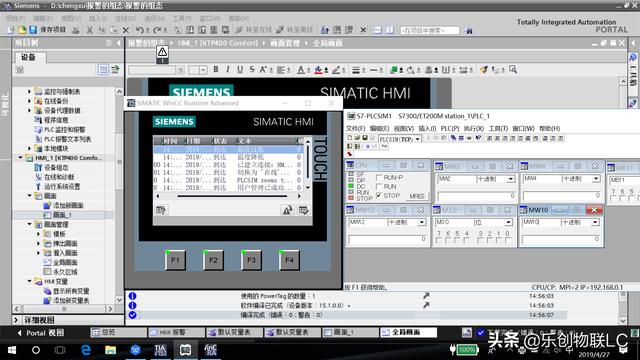The width and height of the screenshot is (640, 360).
Task: Click the alarm loop-in icon at right of alarm view
Action: 287,210
